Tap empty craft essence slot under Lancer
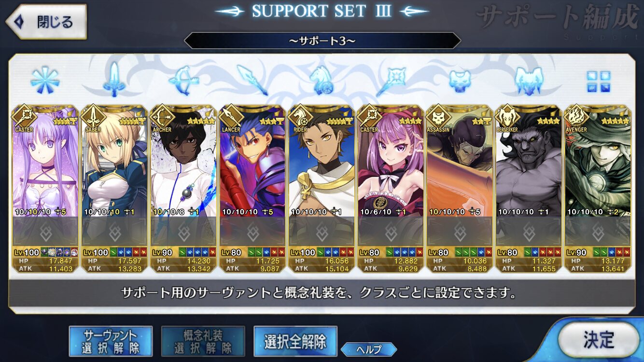 pos(252,232)
